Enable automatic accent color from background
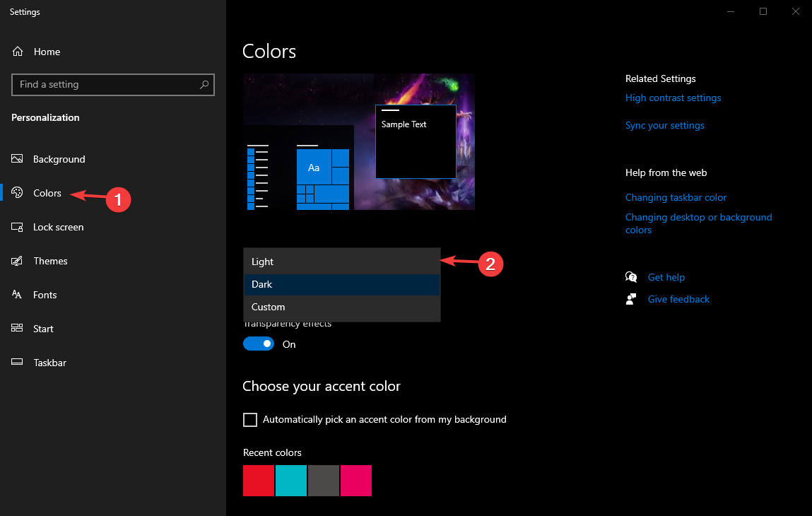The width and height of the screenshot is (812, 516). [x=249, y=419]
